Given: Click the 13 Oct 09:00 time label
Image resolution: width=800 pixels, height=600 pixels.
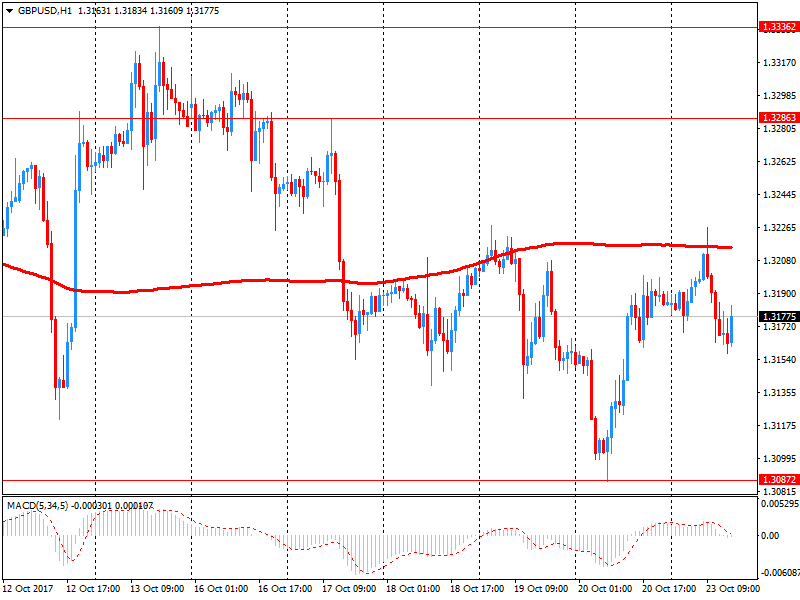Looking at the screenshot, I should 157,589.
